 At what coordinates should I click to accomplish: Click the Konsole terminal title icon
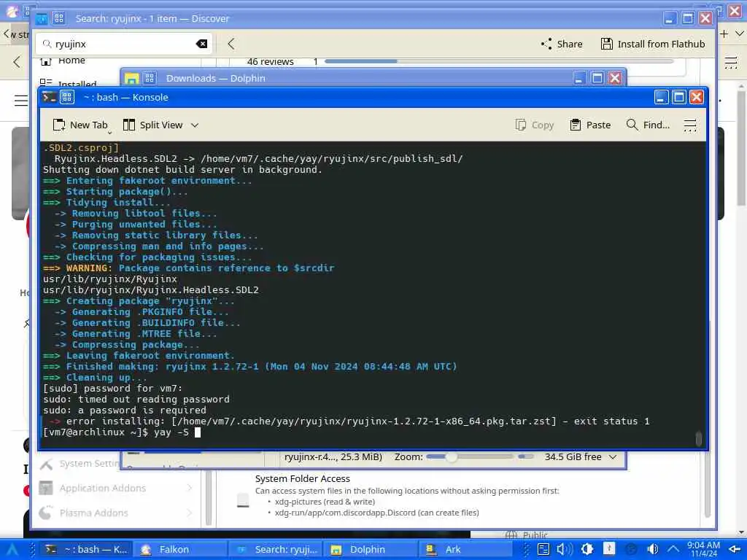[50, 97]
